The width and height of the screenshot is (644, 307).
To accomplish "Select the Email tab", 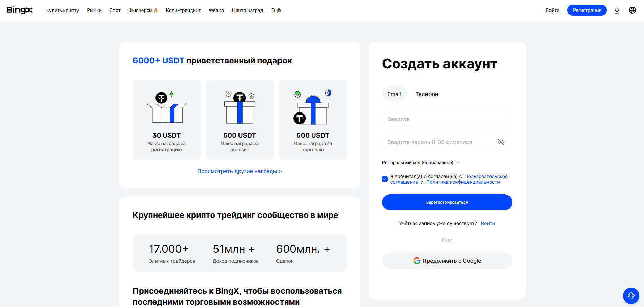I will (394, 94).
